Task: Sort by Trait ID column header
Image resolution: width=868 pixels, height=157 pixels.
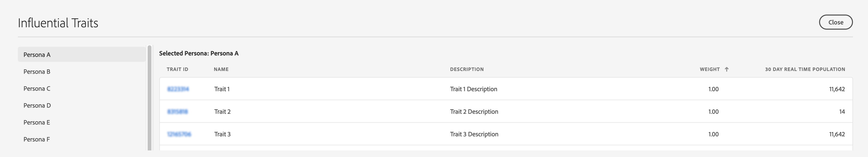Action: click(177, 69)
